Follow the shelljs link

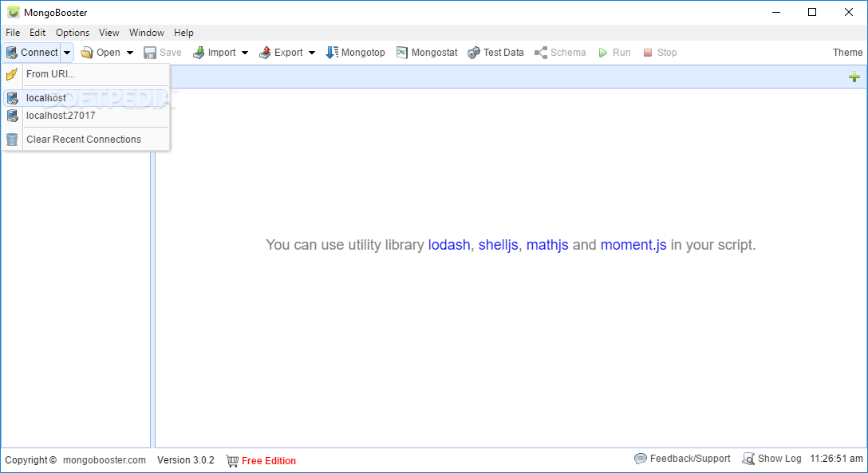(x=498, y=245)
